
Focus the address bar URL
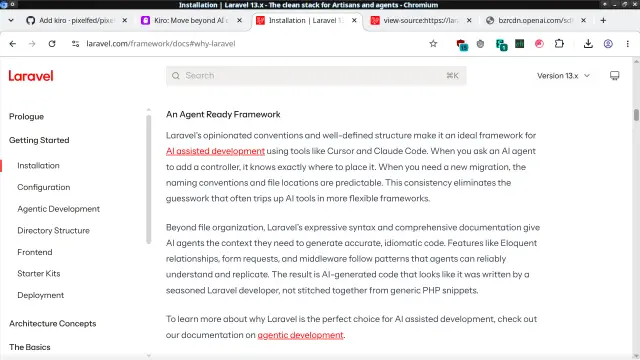(x=161, y=44)
